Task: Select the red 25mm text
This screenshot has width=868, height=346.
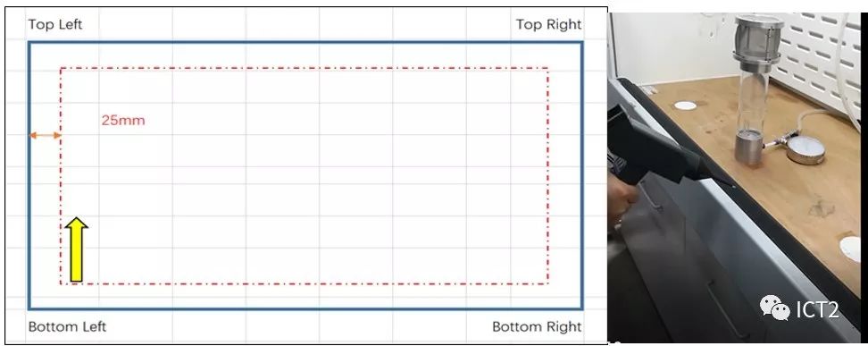Action: tap(123, 121)
